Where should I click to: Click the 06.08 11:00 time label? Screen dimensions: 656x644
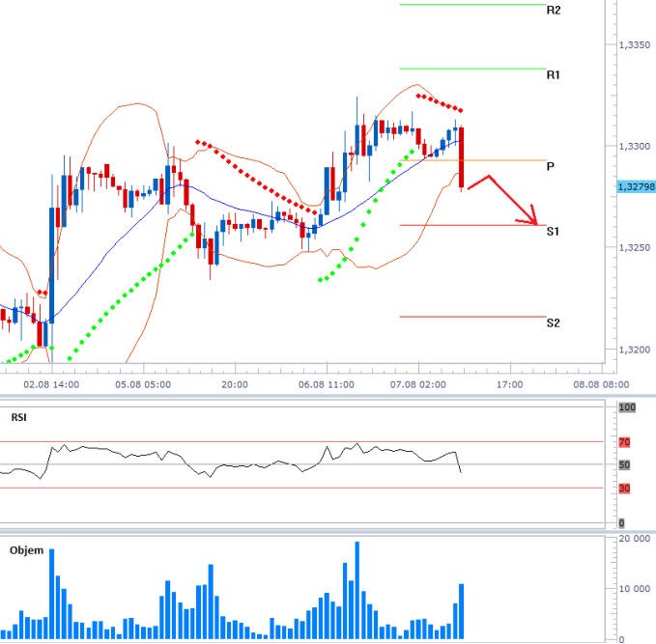coord(327,384)
